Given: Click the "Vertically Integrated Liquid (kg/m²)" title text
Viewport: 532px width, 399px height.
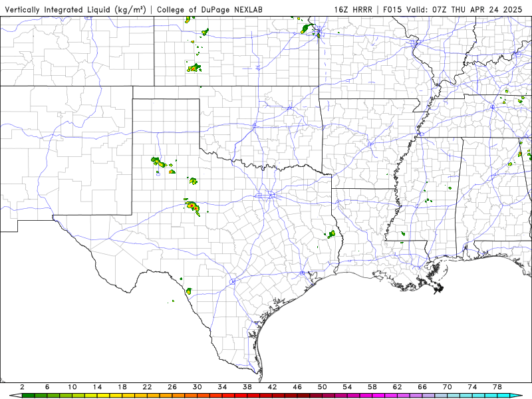Looking at the screenshot, I should tap(75, 9).
